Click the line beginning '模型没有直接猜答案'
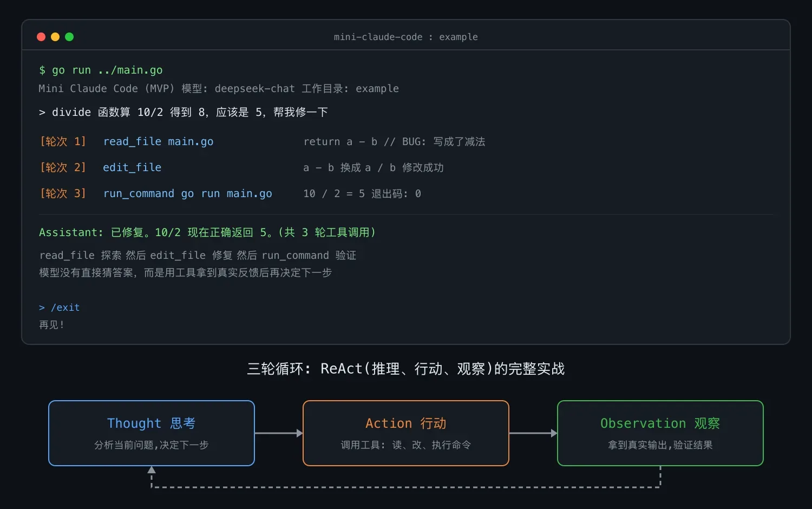 pyautogui.click(x=185, y=272)
